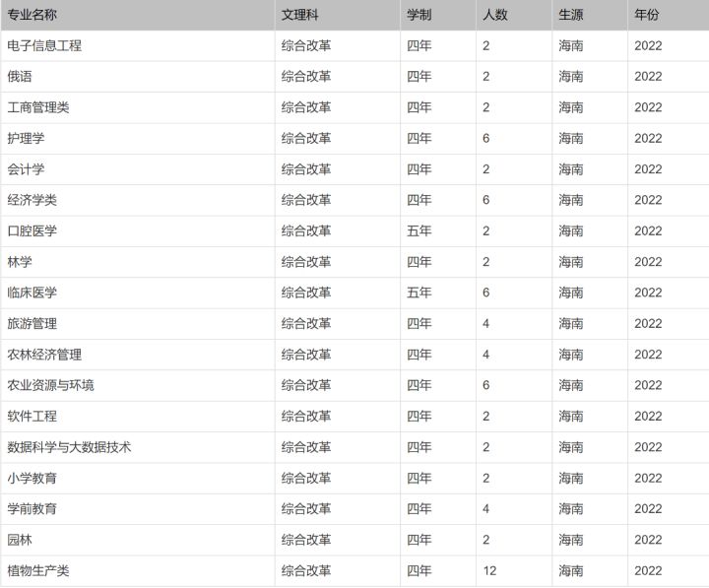Image resolution: width=709 pixels, height=588 pixels.
Task: Click the enrollment count 12 for 植物生产类
Action: [489, 570]
